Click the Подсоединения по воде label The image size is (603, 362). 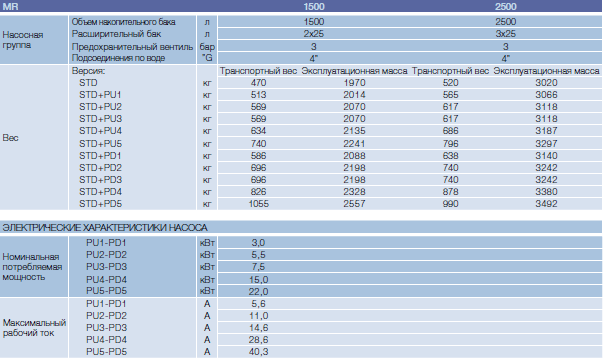[118, 58]
